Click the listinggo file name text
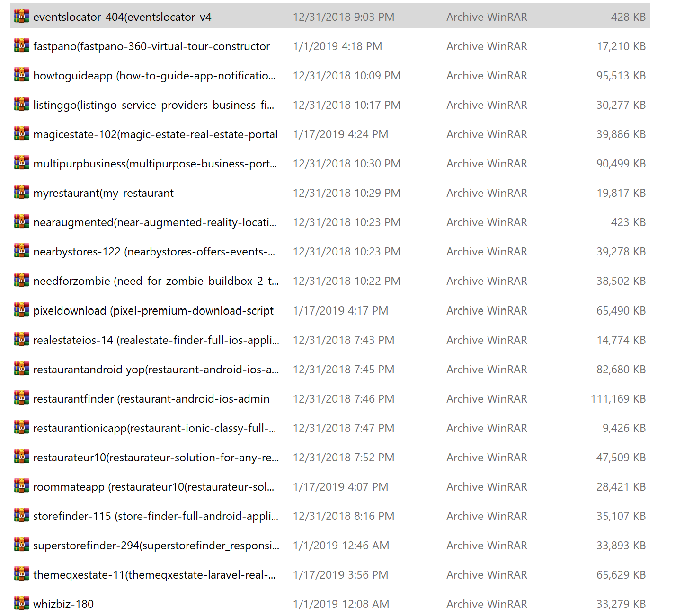This screenshot has width=675, height=616. click(154, 105)
